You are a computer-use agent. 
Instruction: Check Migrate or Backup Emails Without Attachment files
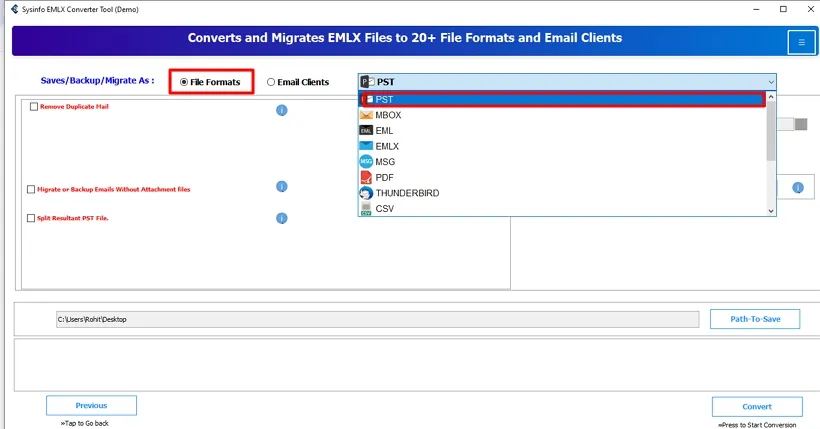click(x=31, y=189)
